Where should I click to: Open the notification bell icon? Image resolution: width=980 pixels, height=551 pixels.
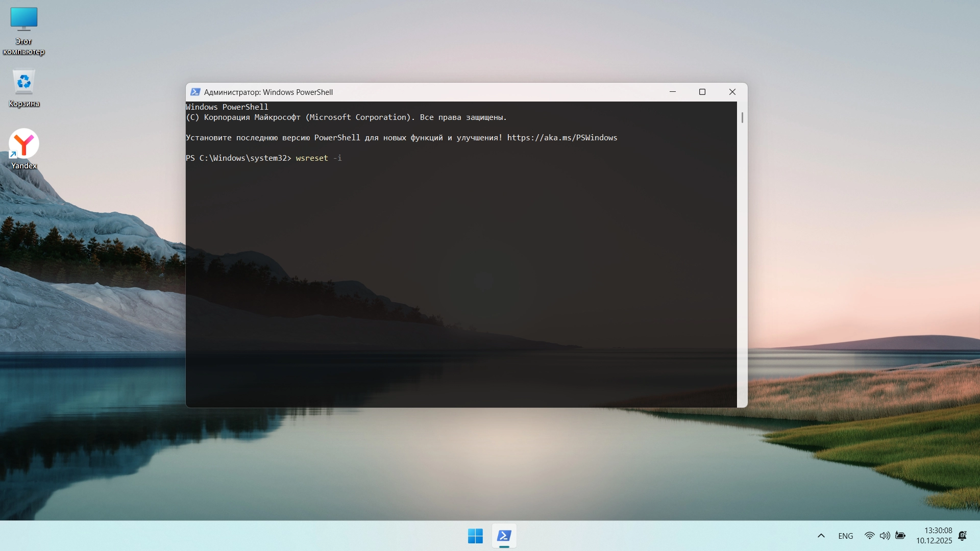pos(962,536)
